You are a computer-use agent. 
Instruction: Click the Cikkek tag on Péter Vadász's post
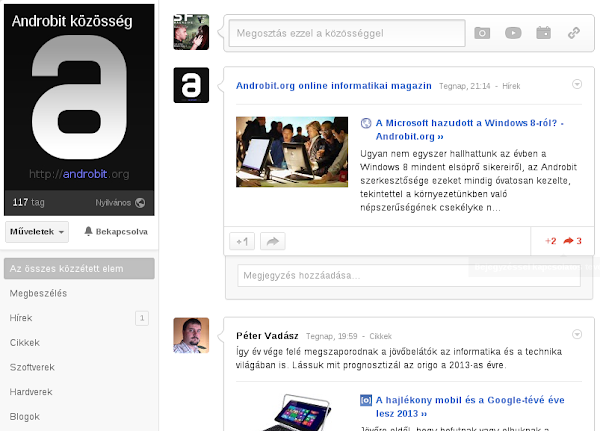tap(380, 336)
